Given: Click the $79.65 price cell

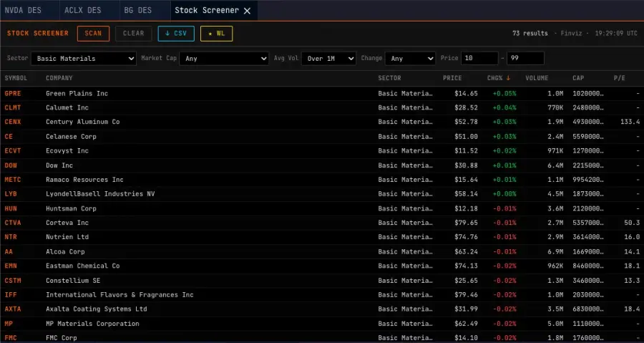Looking at the screenshot, I should (466, 223).
